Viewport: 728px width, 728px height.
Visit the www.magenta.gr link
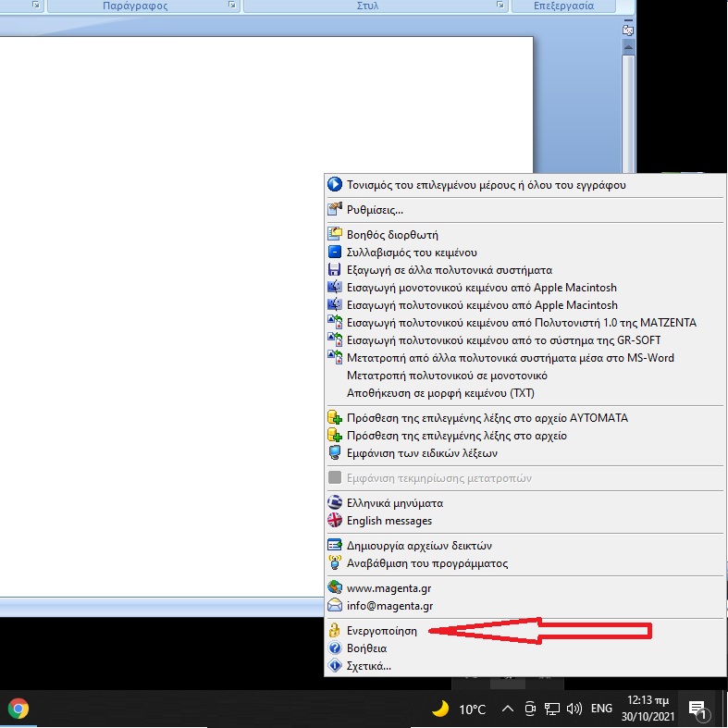click(x=389, y=587)
